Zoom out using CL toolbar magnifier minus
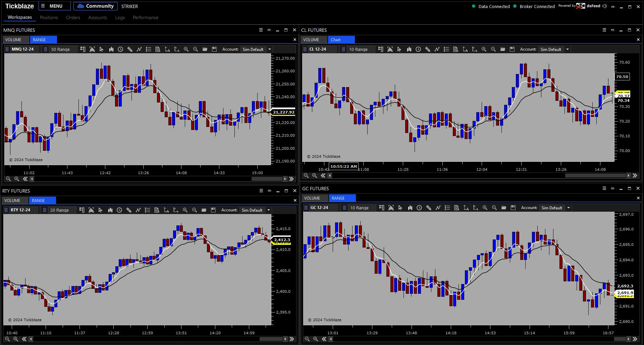Viewport: 644px width, 345px height. (x=493, y=49)
